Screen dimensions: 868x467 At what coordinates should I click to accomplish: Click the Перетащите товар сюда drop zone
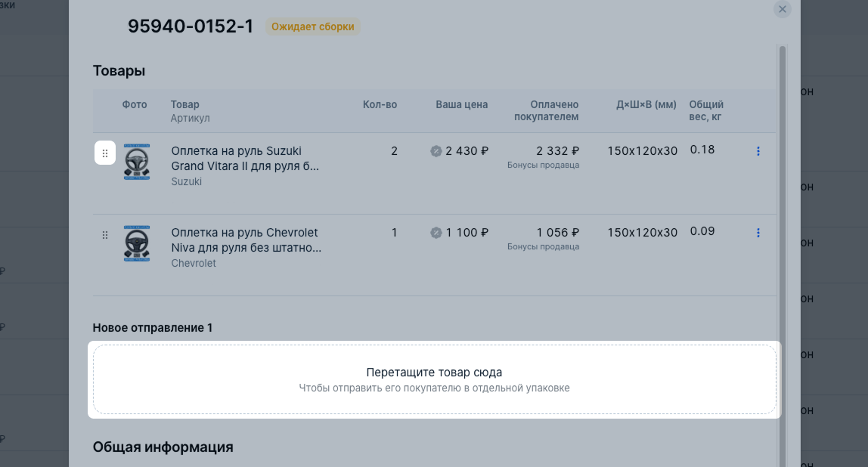click(435, 379)
